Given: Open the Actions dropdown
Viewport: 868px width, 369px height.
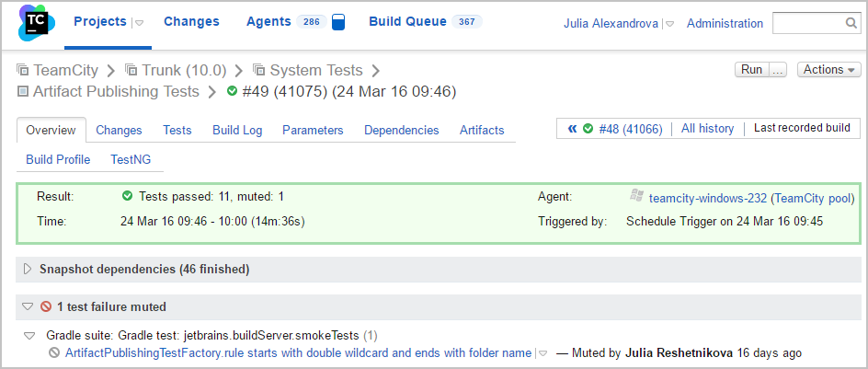Looking at the screenshot, I should click(x=829, y=70).
